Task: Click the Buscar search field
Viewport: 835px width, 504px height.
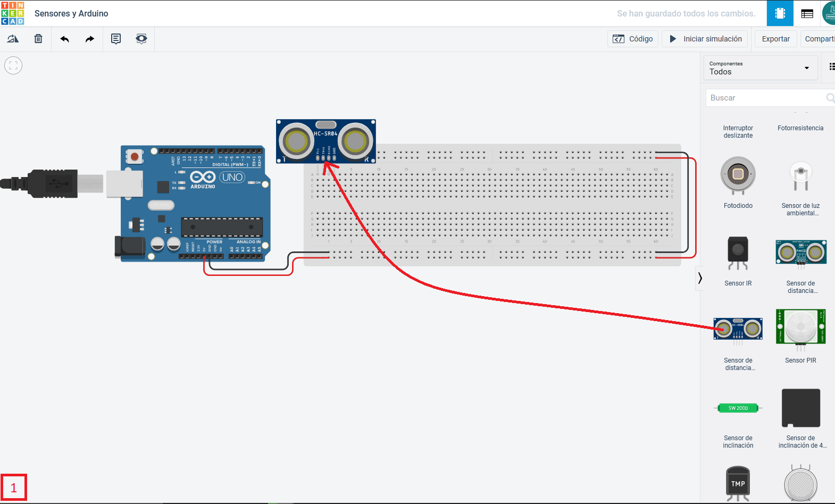Action: 766,98
